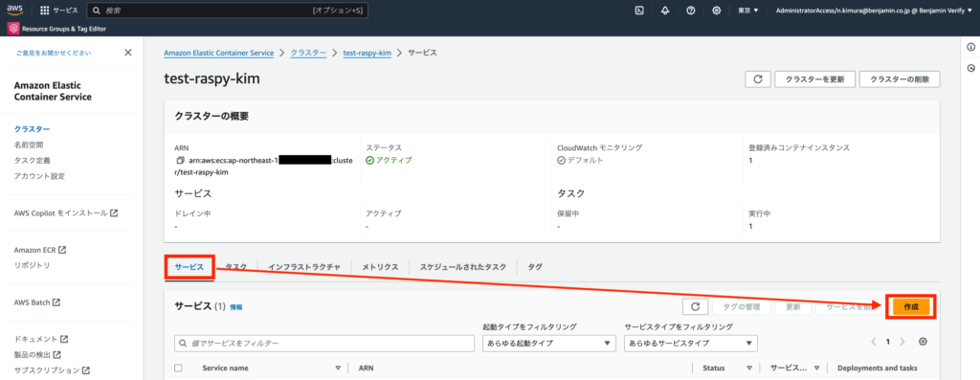
Task: Open AWS Batch external link
Action: click(x=37, y=302)
